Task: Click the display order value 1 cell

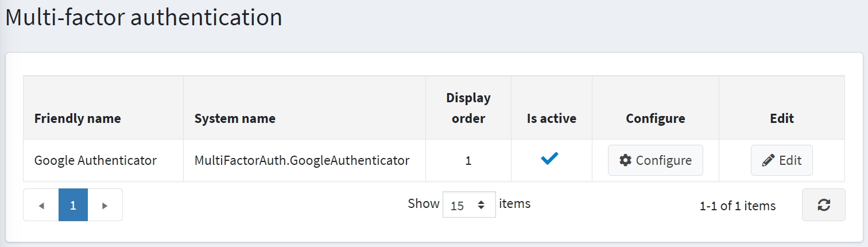Action: coord(468,161)
